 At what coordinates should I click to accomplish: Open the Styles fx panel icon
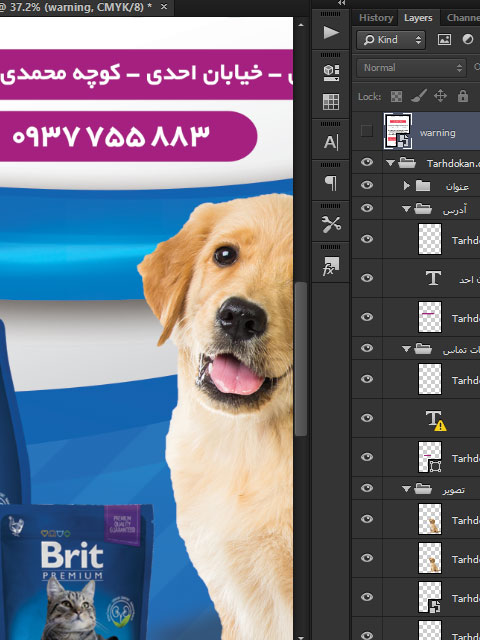coord(331,266)
